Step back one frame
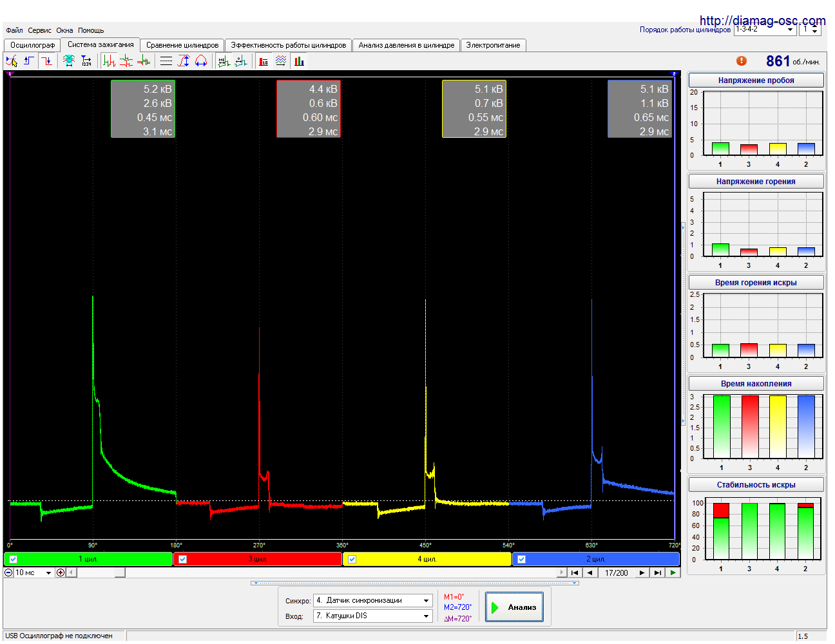The height and width of the screenshot is (644, 835). [590, 573]
